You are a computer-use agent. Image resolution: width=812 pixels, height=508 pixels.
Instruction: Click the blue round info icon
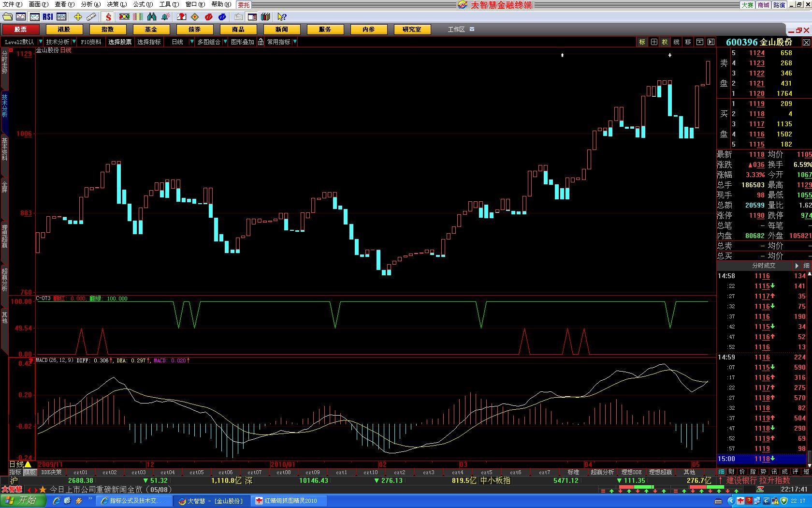coord(222,17)
